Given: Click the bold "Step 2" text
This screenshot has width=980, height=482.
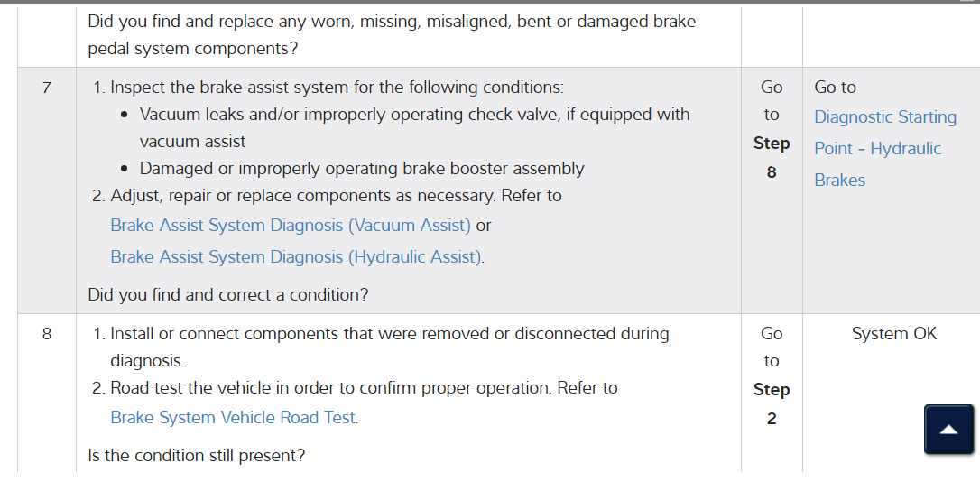Looking at the screenshot, I should point(772,403).
